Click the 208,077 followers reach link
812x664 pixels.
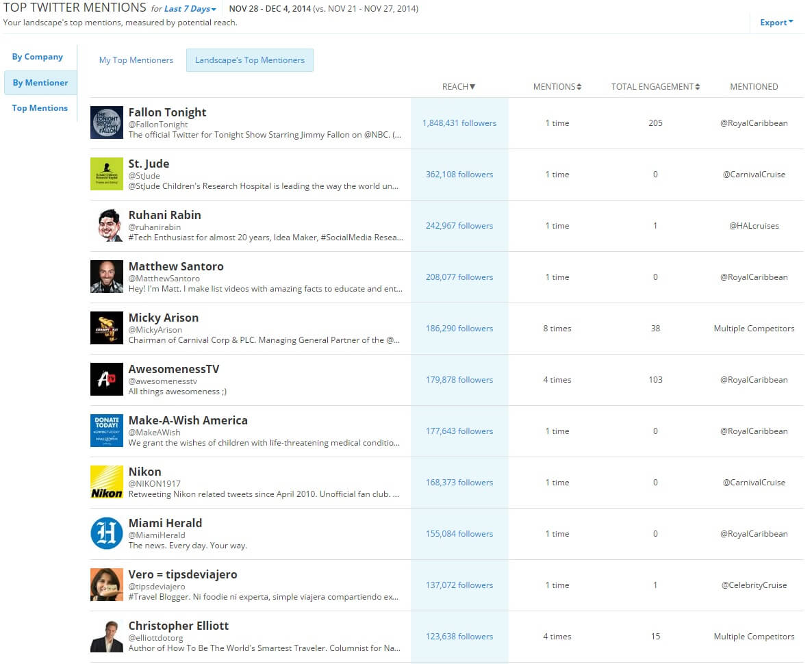(459, 277)
